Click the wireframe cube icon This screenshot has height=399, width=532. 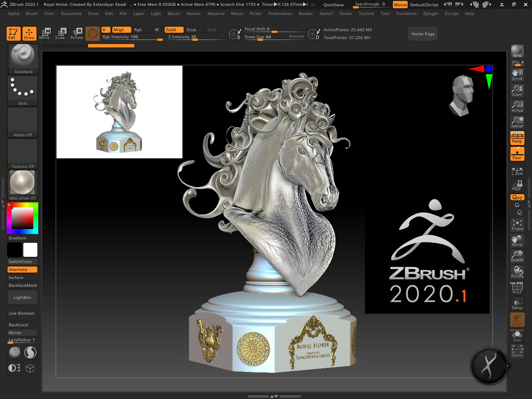[x=30, y=368]
